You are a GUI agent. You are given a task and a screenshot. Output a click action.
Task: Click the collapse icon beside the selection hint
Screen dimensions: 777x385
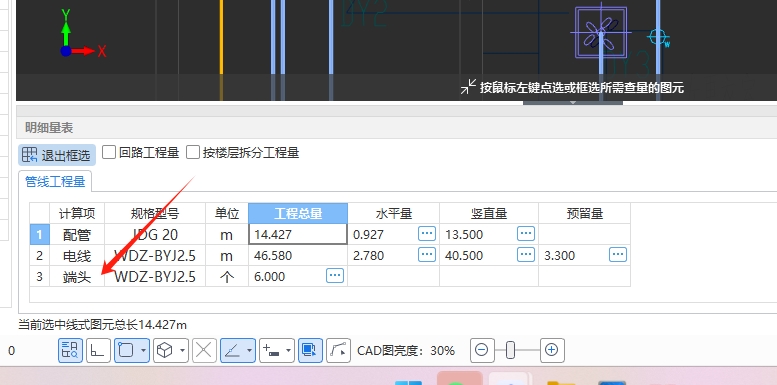pyautogui.click(x=468, y=86)
